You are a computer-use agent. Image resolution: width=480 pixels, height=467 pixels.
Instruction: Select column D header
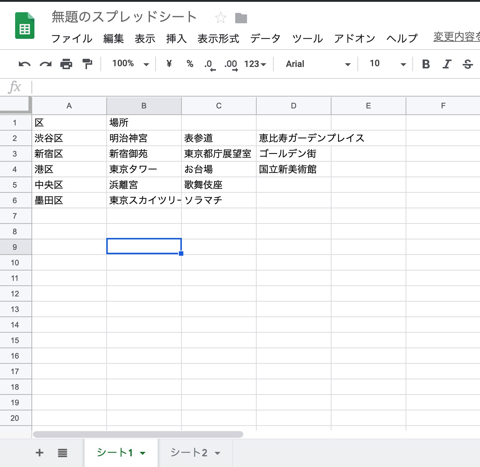pyautogui.click(x=294, y=106)
